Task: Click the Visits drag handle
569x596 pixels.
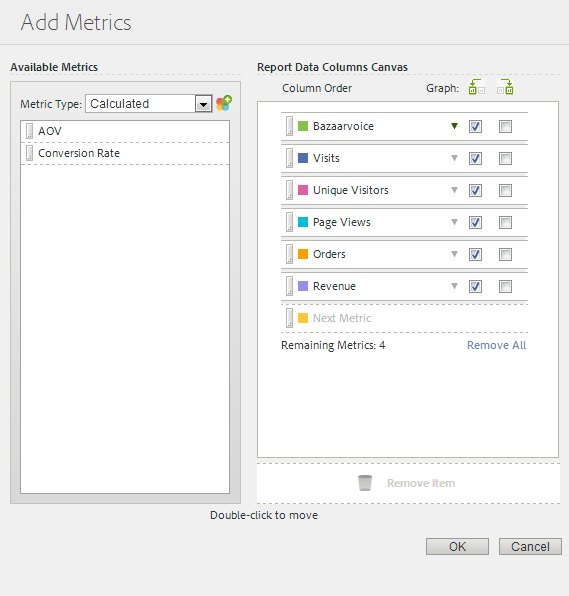Action: 290,158
